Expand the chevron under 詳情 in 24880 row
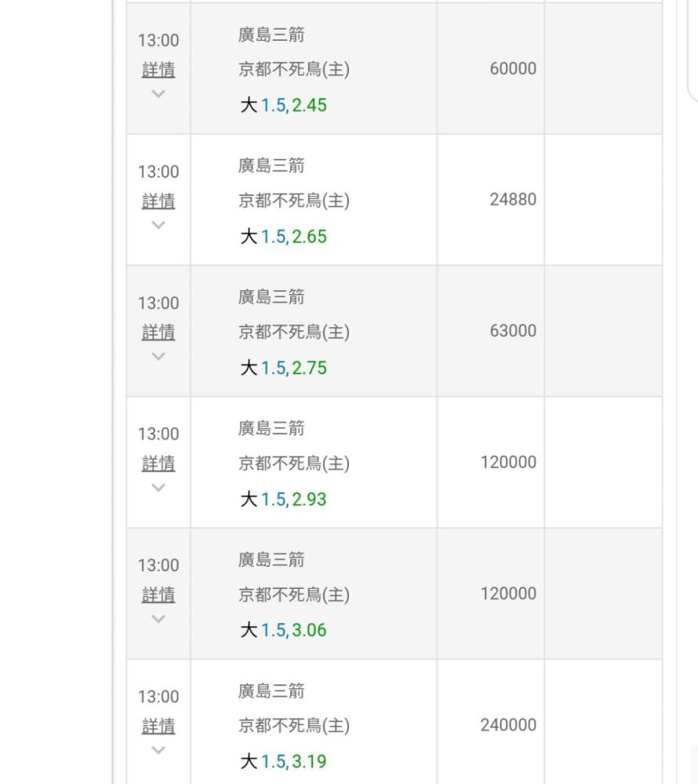Viewport: 698px width, 784px height. [x=158, y=225]
